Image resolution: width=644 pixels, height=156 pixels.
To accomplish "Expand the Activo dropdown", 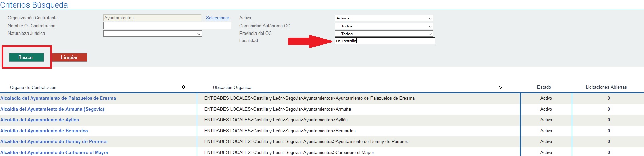I will click(x=384, y=18).
